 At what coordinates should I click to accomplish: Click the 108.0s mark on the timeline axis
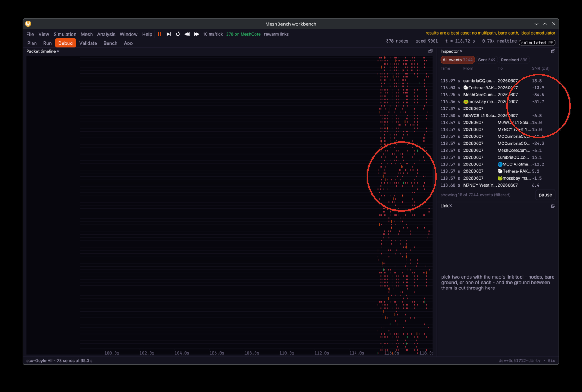click(252, 353)
